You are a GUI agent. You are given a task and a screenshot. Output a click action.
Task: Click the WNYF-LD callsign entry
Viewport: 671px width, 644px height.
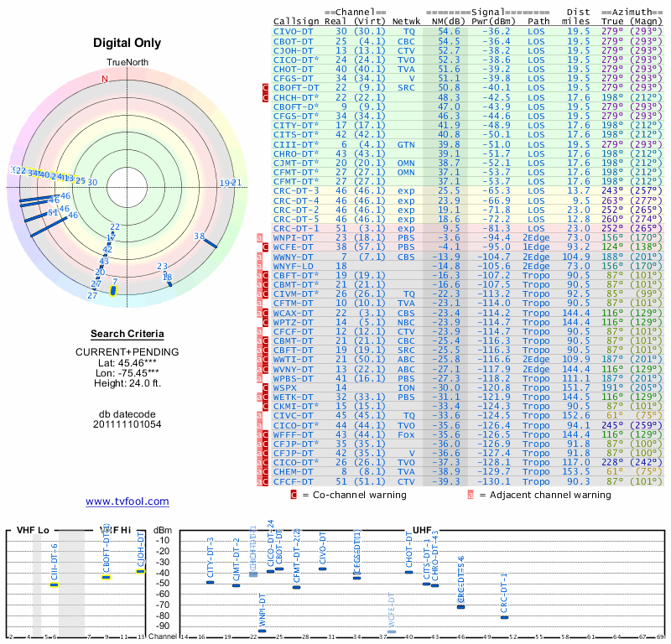coord(296,265)
